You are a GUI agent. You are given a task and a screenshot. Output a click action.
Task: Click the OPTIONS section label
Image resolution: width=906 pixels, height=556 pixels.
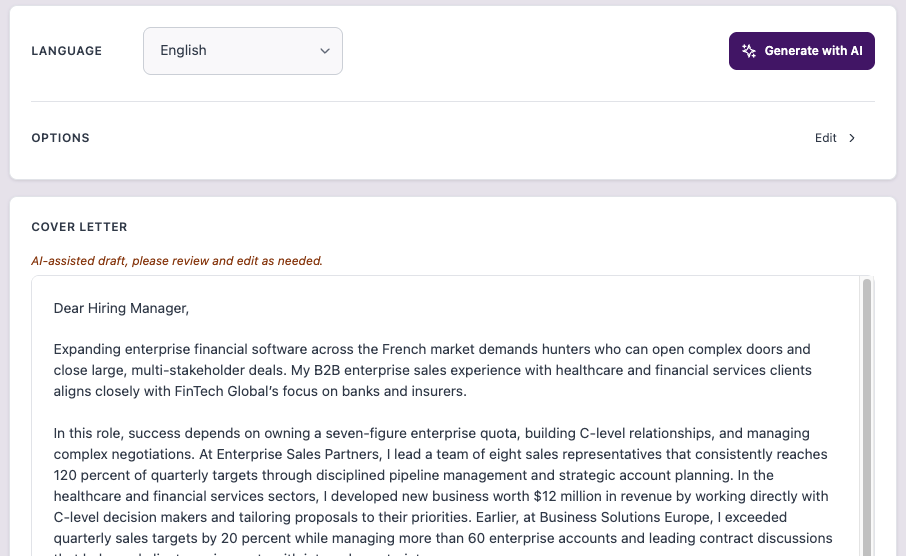pos(61,138)
